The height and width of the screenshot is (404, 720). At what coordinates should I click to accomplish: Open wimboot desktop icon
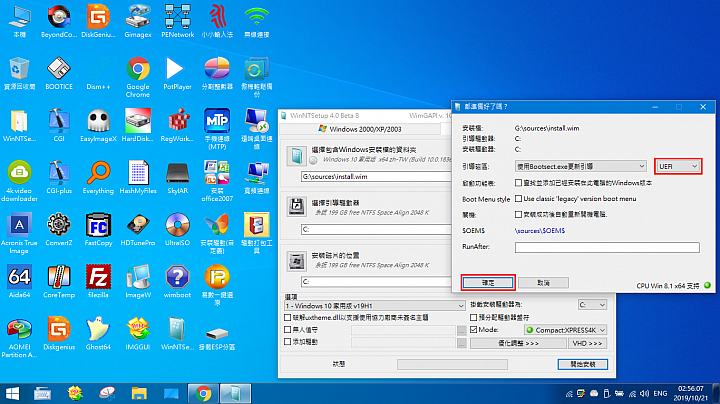pos(177,281)
